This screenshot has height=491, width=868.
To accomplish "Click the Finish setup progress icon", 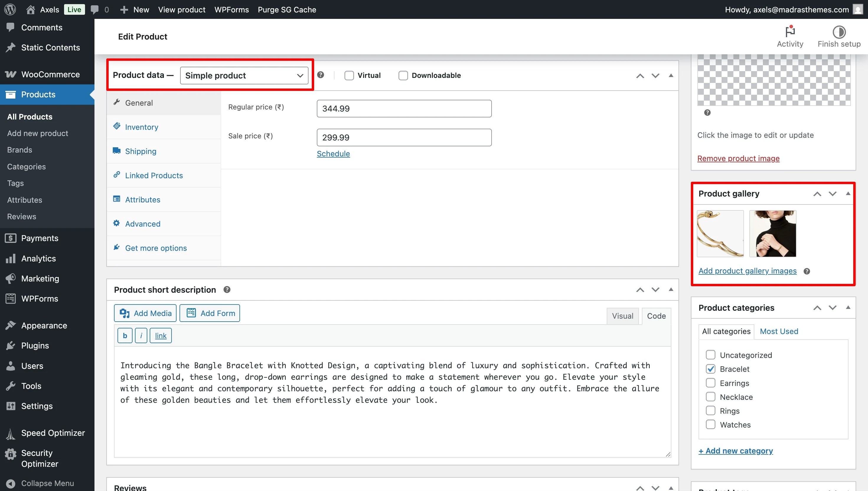I will 839,32.
